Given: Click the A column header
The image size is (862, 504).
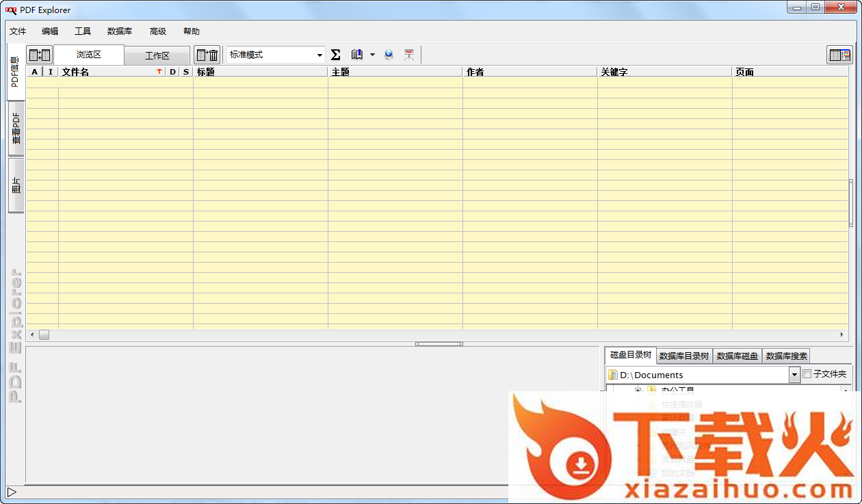Looking at the screenshot, I should pyautogui.click(x=35, y=72).
